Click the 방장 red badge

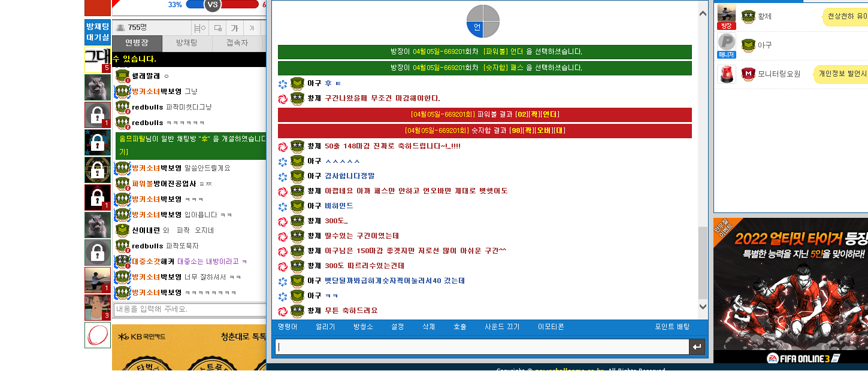727,26
